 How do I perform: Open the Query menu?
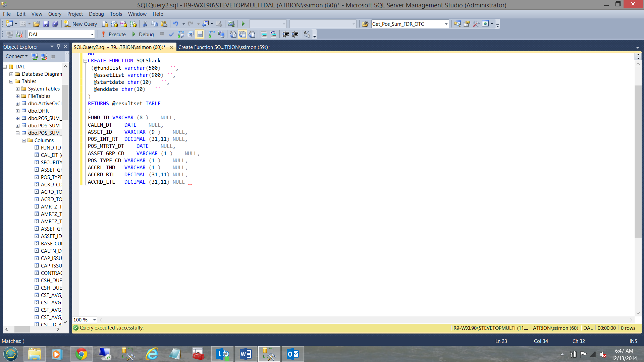tap(55, 14)
